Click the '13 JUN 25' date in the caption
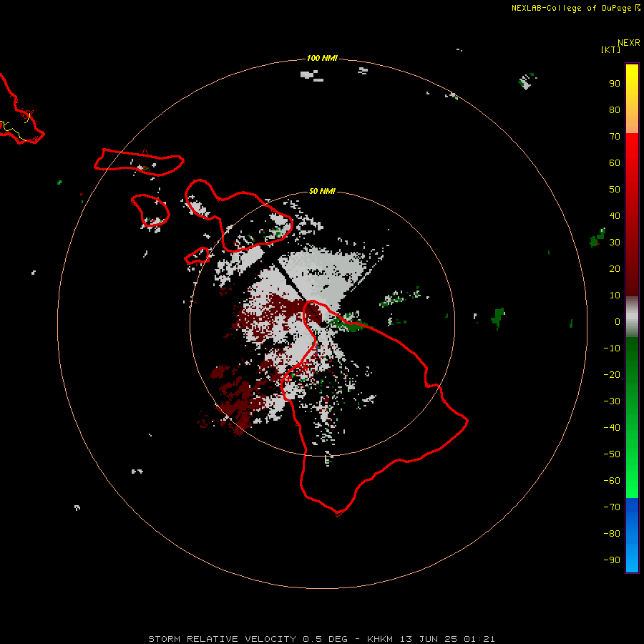Screen dimensions: 644x644 pyautogui.click(x=429, y=639)
